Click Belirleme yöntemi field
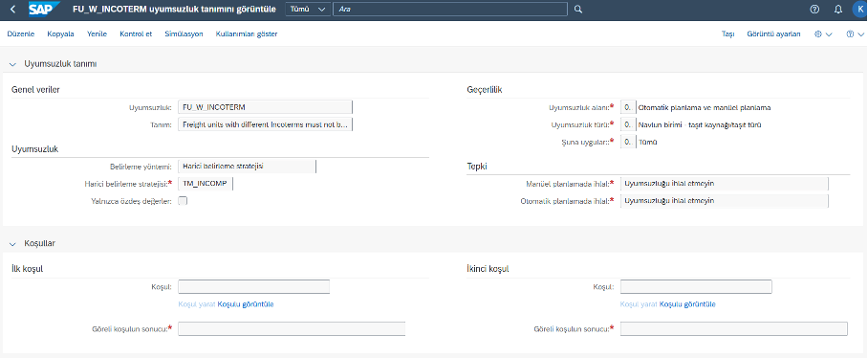The width and height of the screenshot is (868, 358). 247,167
